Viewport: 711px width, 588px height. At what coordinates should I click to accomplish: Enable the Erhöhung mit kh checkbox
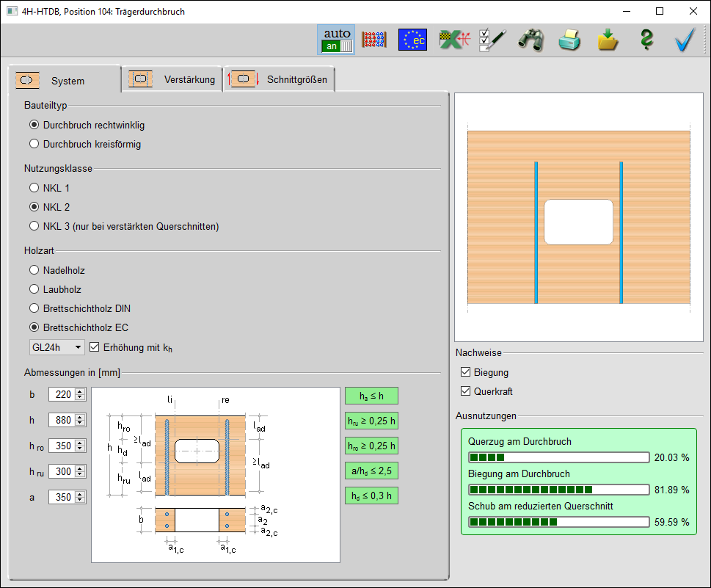(x=94, y=346)
